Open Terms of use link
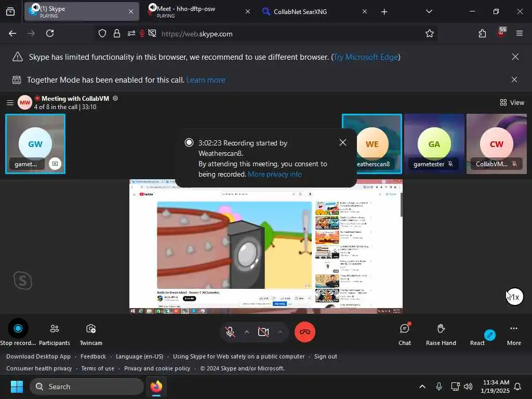532x399 pixels. (x=98, y=368)
